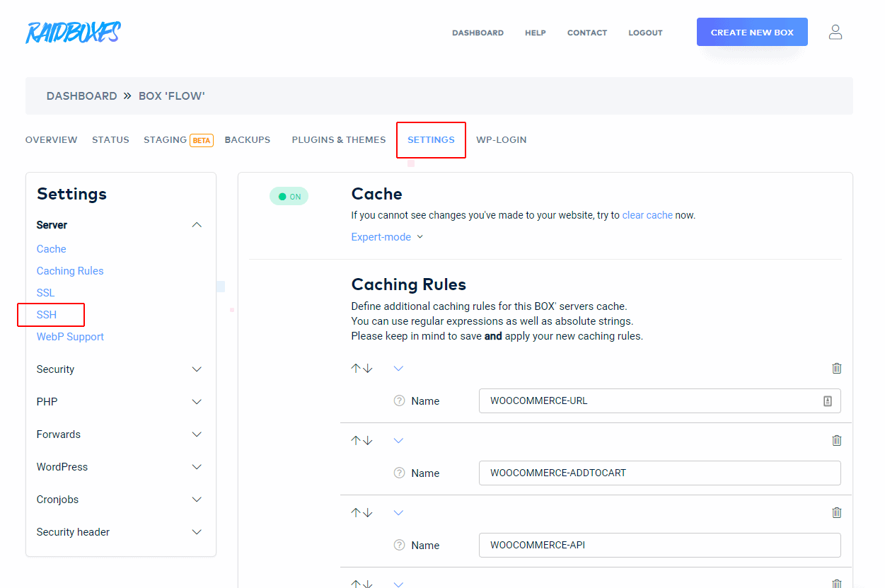Move the WOOCOMMERCE-ADDTOCART rule down
Screen dimensions: 885x588
coord(368,440)
